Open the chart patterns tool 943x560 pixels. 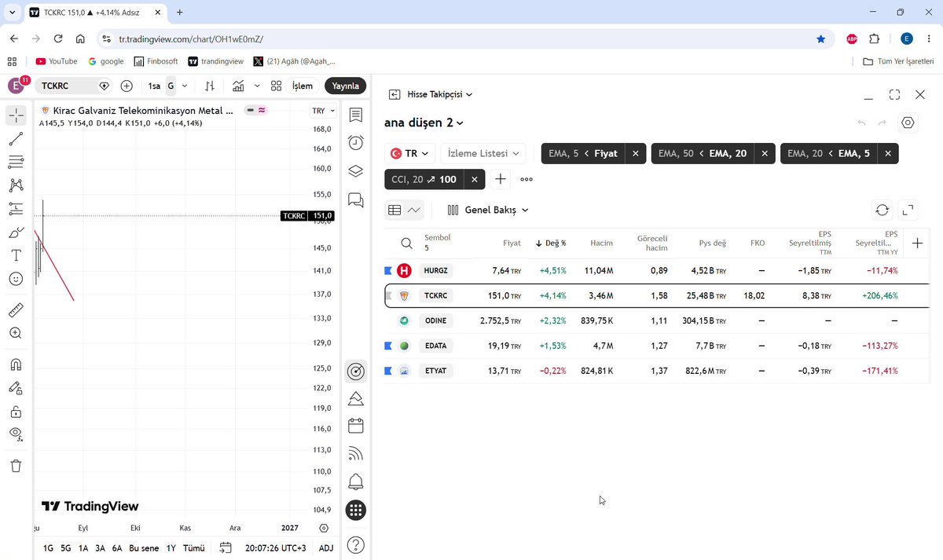16,185
